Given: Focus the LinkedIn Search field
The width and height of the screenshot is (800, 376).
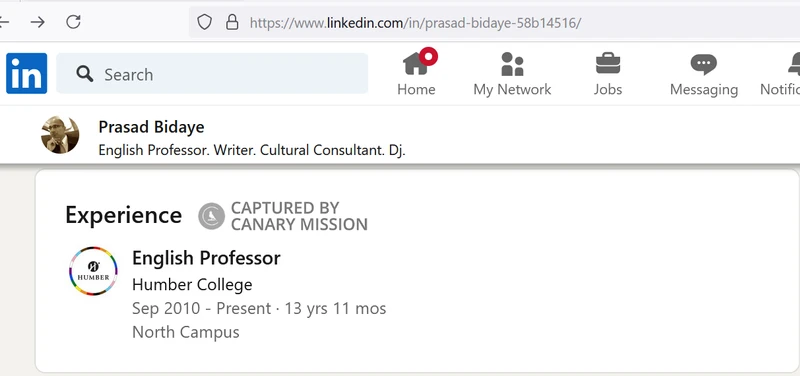Looking at the screenshot, I should click(212, 73).
